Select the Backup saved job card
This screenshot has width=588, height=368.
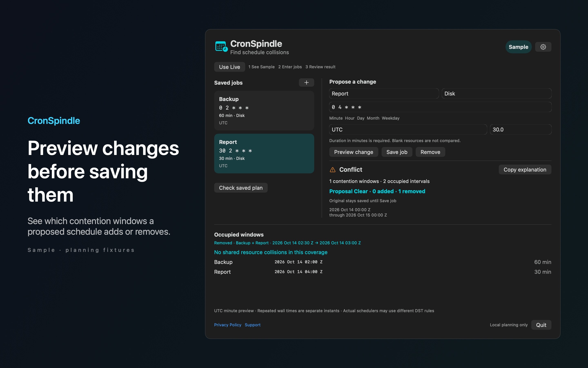pos(264,110)
